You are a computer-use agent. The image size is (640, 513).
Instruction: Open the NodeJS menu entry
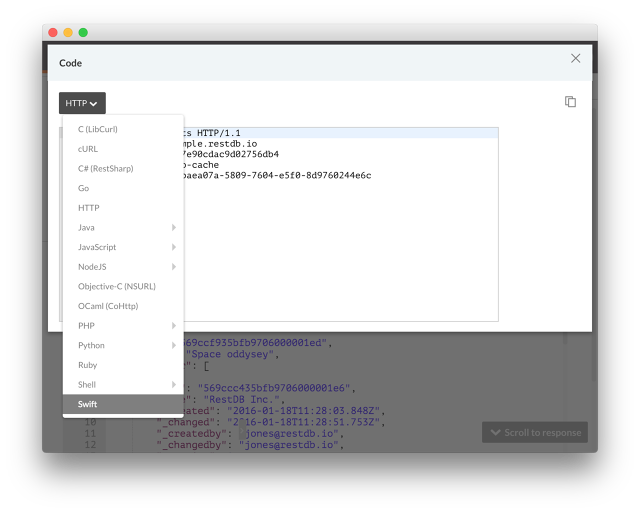click(123, 266)
